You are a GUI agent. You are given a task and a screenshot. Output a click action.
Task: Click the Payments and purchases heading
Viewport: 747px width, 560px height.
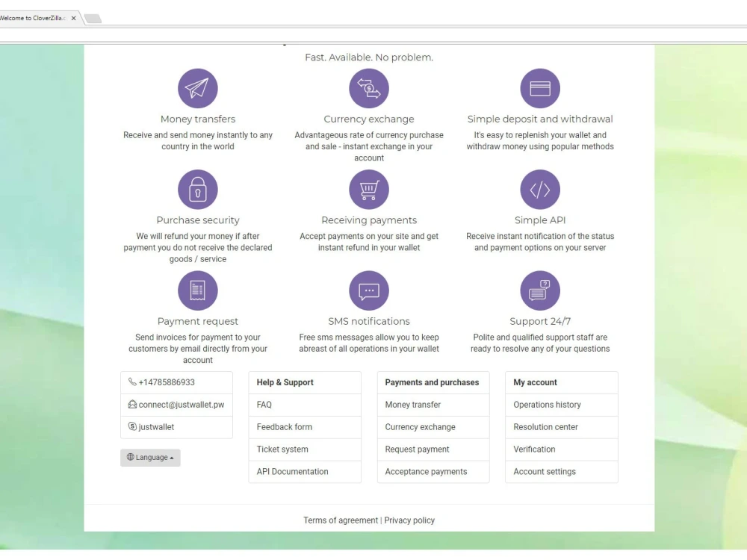tap(432, 382)
